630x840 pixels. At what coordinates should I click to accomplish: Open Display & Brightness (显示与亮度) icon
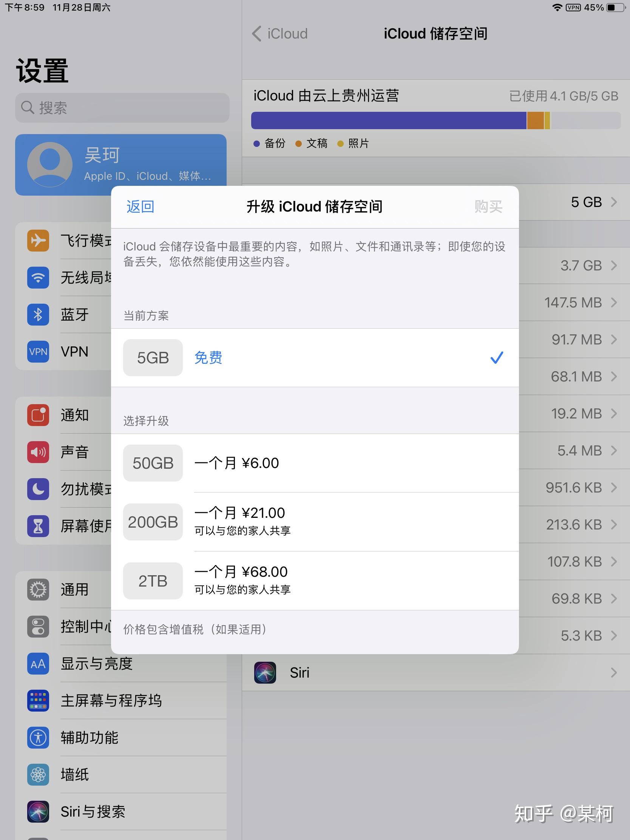(38, 664)
